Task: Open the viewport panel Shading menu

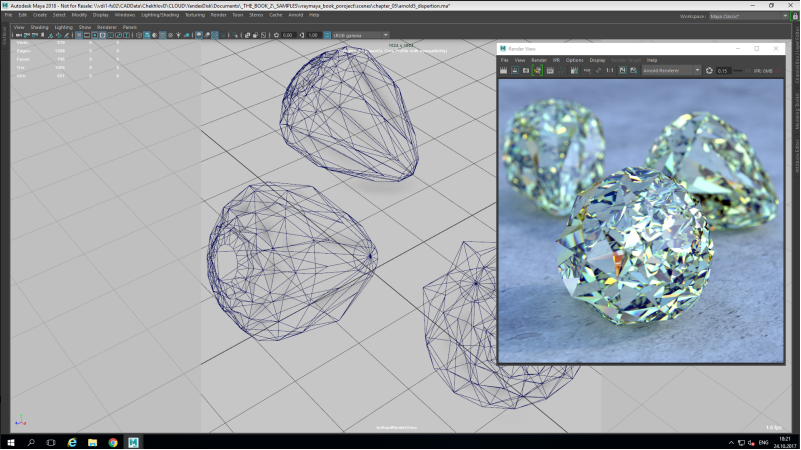Action: coord(39,28)
